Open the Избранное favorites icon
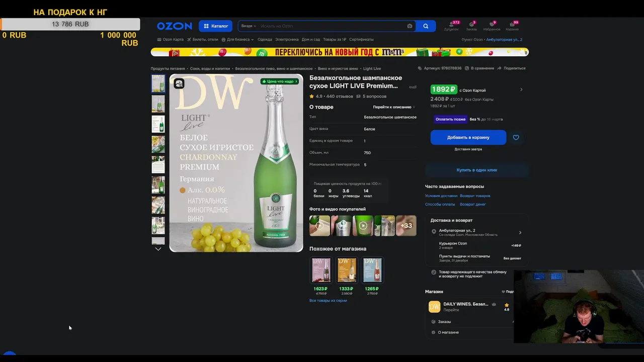The height and width of the screenshot is (362, 644). (492, 26)
